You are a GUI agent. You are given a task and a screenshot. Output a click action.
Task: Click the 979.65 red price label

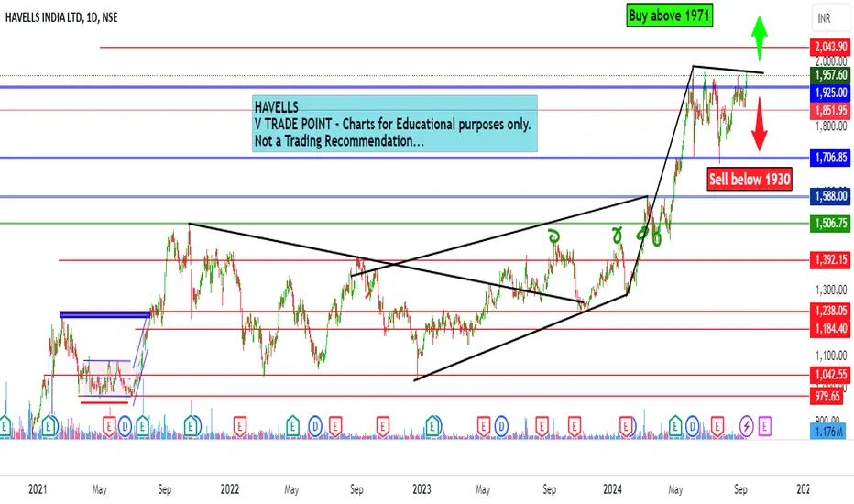[x=827, y=396]
